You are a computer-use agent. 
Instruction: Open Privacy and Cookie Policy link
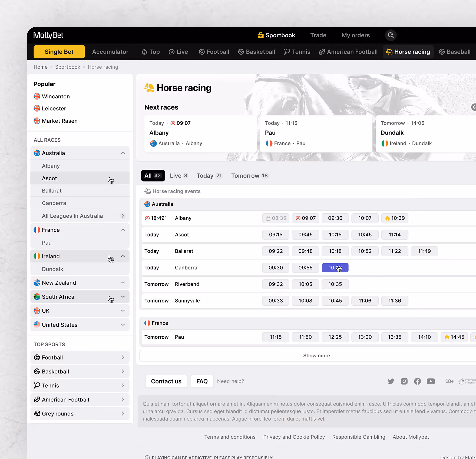pos(294,437)
